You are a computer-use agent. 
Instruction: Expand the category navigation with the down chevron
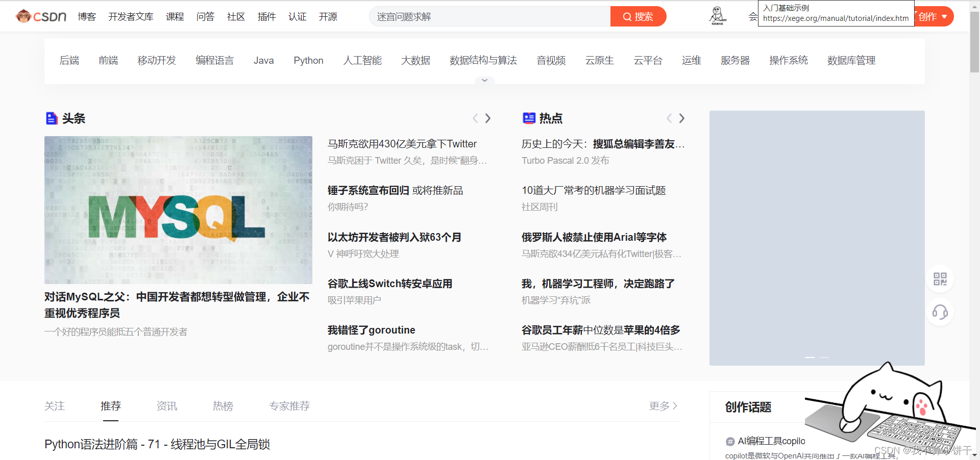tap(484, 80)
